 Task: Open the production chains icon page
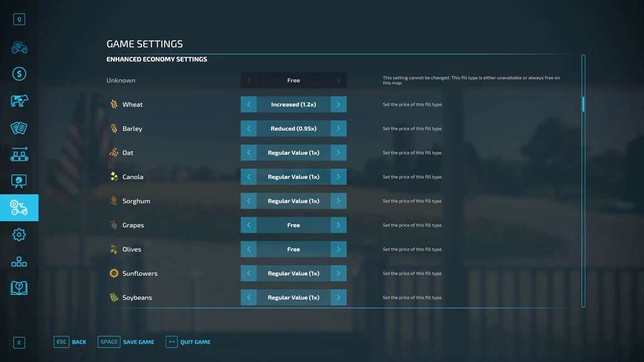tap(19, 154)
